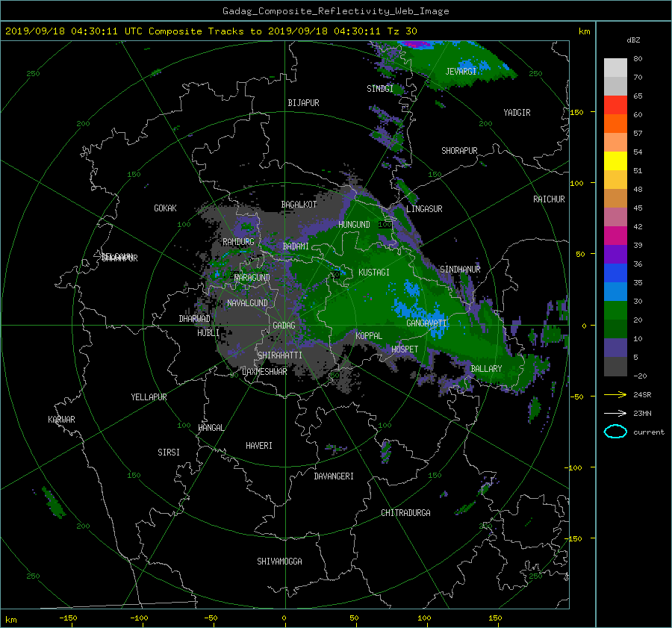The image size is (672, 628).
Task: Click the 2019/09/18 04:30:11 UTC timestamp line
Action: [x=211, y=31]
